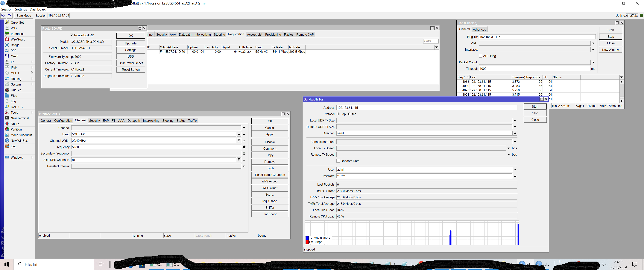Click the Make Supout.rif icon
Viewport: 644px width, 270px height.
click(x=7, y=135)
